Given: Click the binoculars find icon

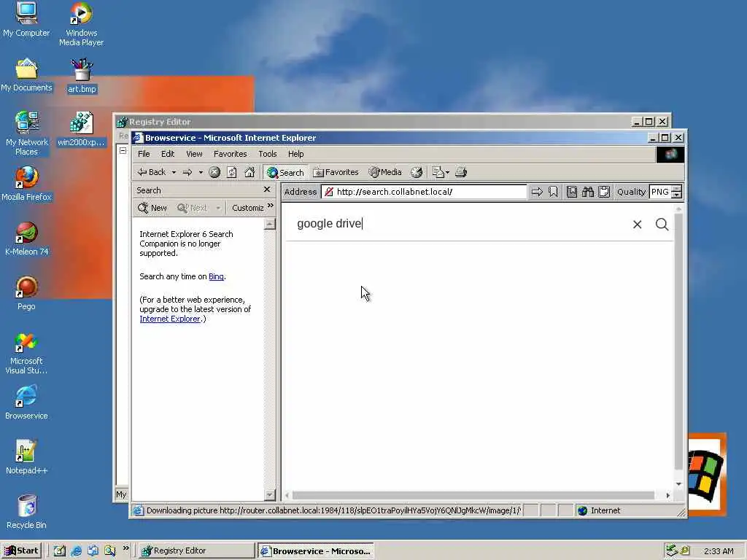Looking at the screenshot, I should (588, 192).
